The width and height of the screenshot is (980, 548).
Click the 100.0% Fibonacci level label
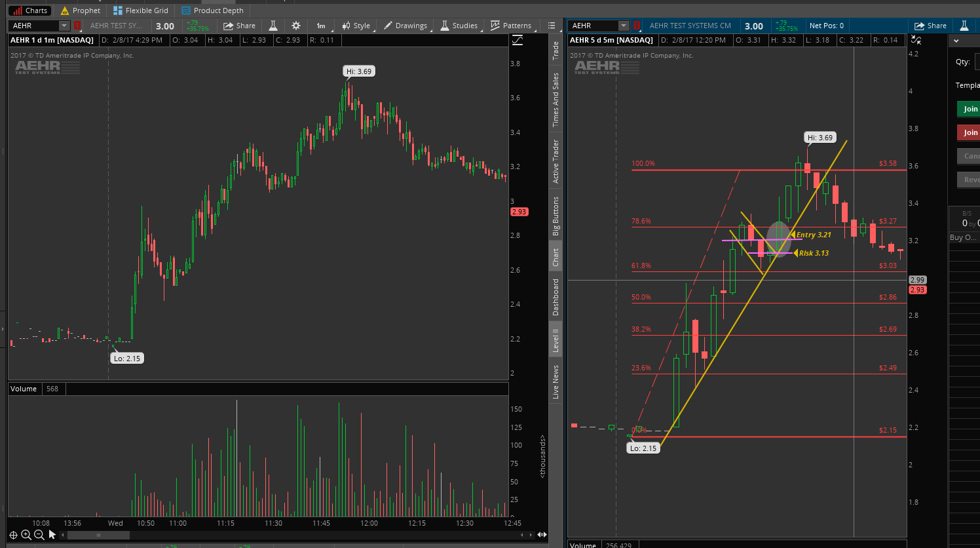coord(643,163)
